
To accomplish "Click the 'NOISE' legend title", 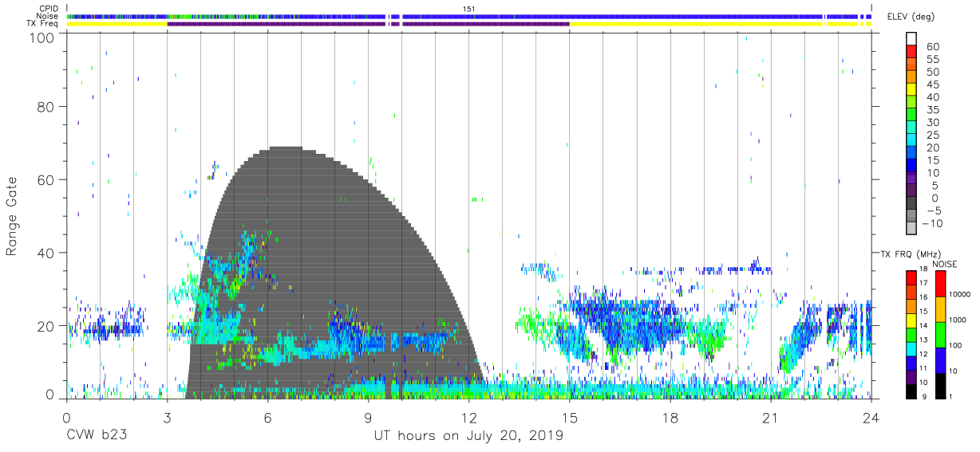I will pos(944,264).
